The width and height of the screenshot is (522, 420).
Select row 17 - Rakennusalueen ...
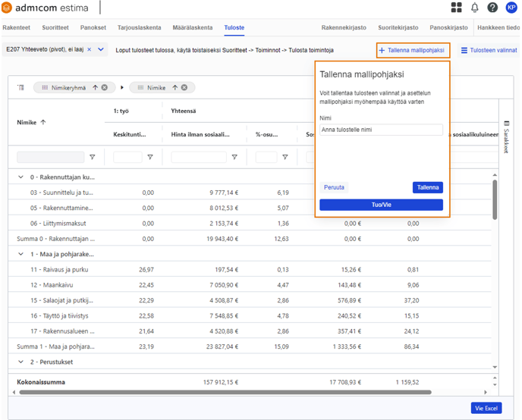point(250,331)
